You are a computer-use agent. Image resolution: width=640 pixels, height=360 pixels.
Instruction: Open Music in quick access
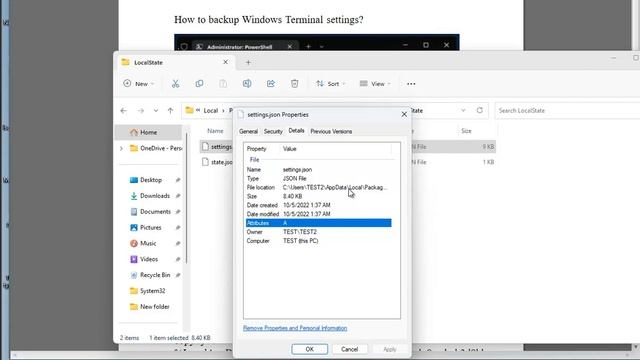point(148,244)
